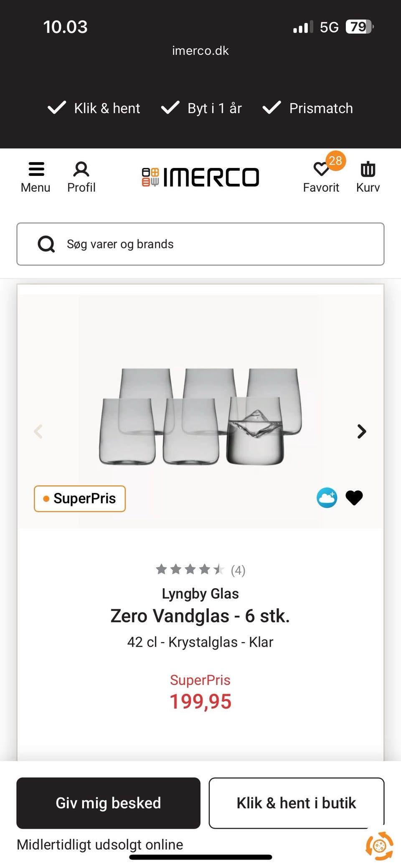
Task: Tap the Prismatch header item
Action: click(x=308, y=108)
